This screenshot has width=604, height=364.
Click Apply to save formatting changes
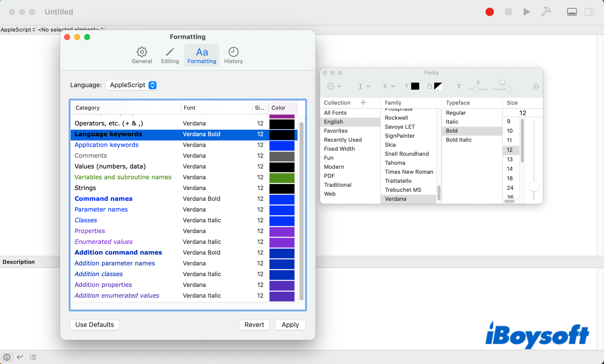pyautogui.click(x=290, y=324)
